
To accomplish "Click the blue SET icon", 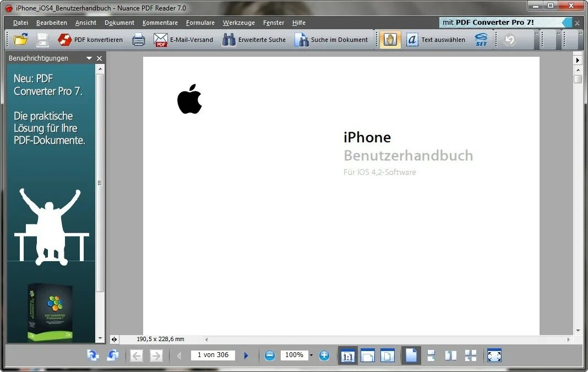I will pyautogui.click(x=481, y=40).
